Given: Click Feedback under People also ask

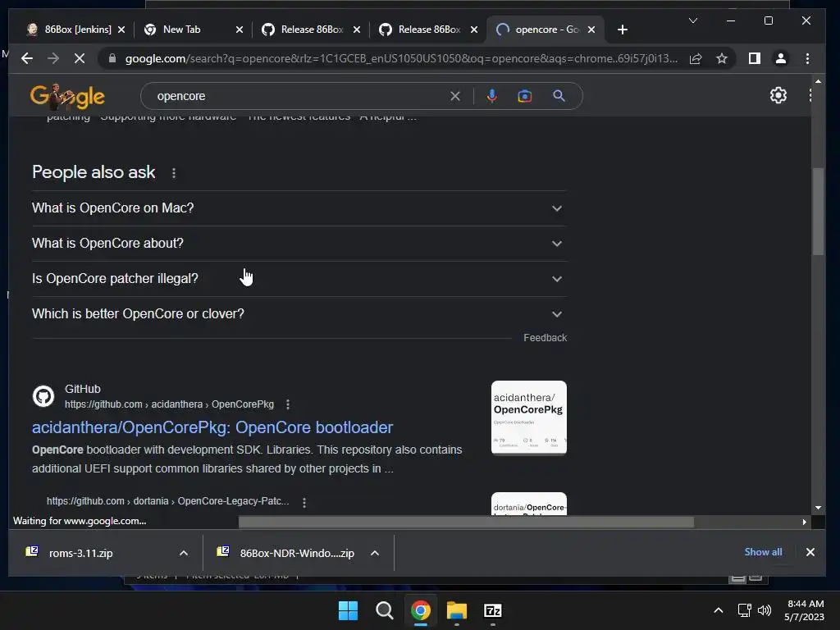Looking at the screenshot, I should point(545,338).
